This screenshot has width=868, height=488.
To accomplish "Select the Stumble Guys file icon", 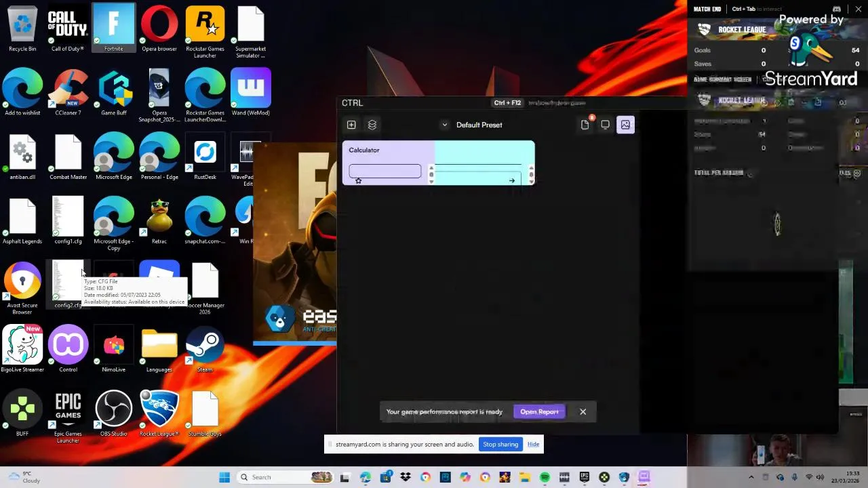I will 205,414.
